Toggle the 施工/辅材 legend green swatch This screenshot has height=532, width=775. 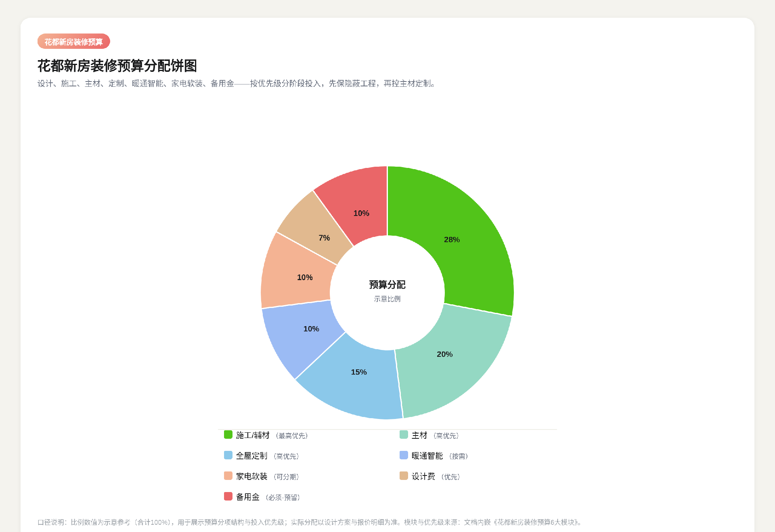[x=228, y=435]
